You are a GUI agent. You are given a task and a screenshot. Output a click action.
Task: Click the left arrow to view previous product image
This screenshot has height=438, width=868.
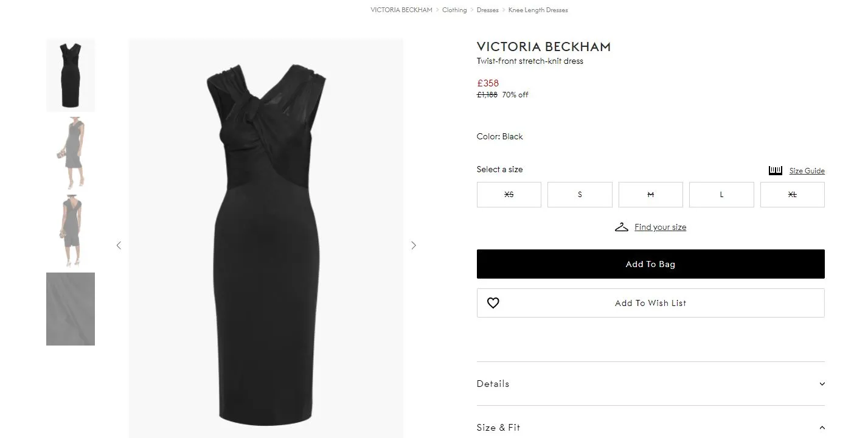pos(119,245)
